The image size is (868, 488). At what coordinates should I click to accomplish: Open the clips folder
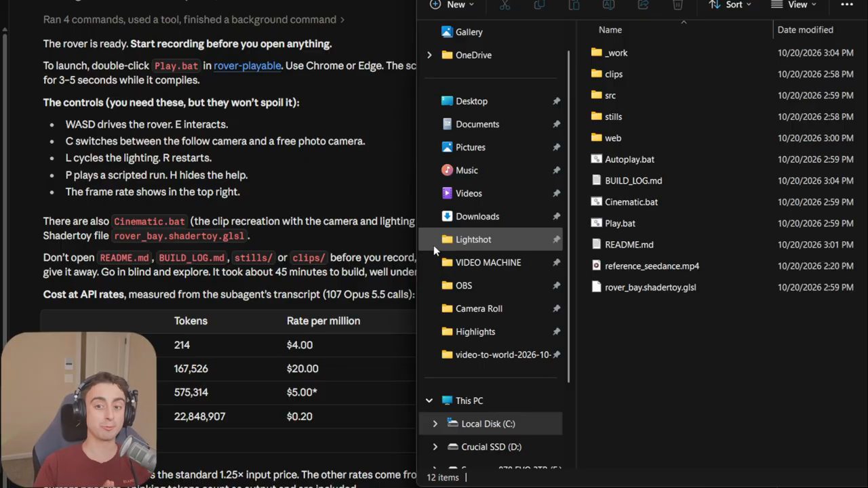pyautogui.click(x=613, y=74)
